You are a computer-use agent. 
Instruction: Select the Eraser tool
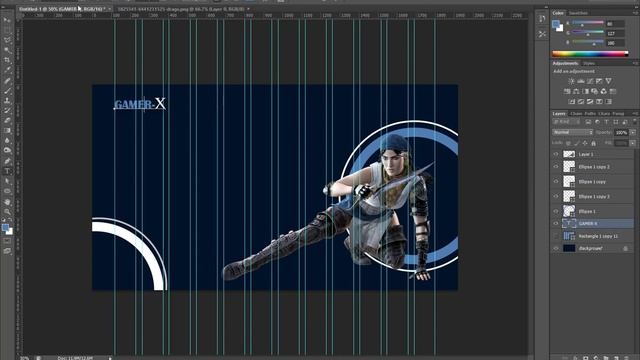tap(7, 121)
